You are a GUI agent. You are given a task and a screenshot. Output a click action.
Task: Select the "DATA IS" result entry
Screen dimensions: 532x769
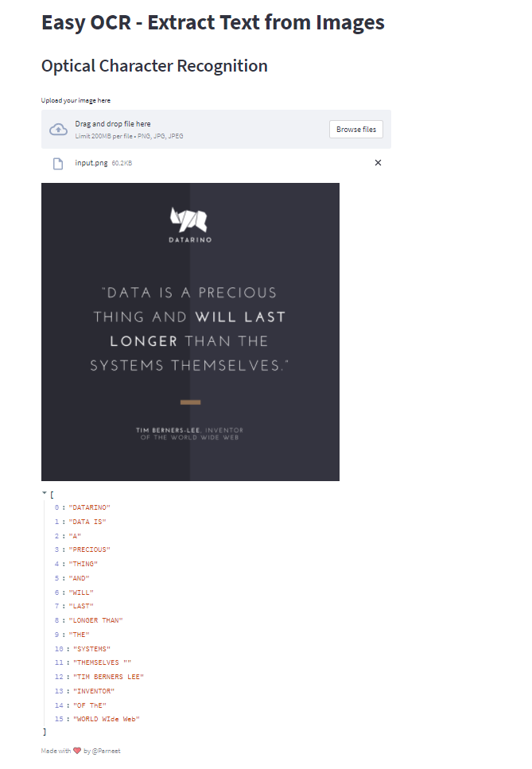coord(87,522)
